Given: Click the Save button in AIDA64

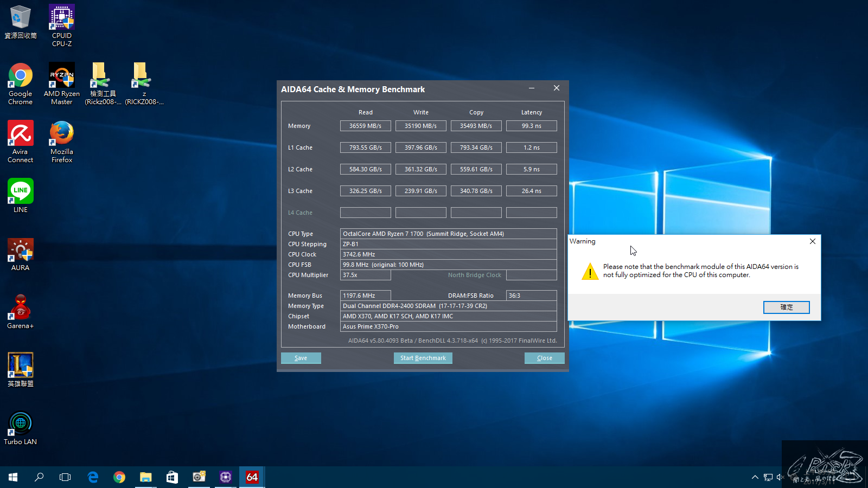Looking at the screenshot, I should coord(301,358).
